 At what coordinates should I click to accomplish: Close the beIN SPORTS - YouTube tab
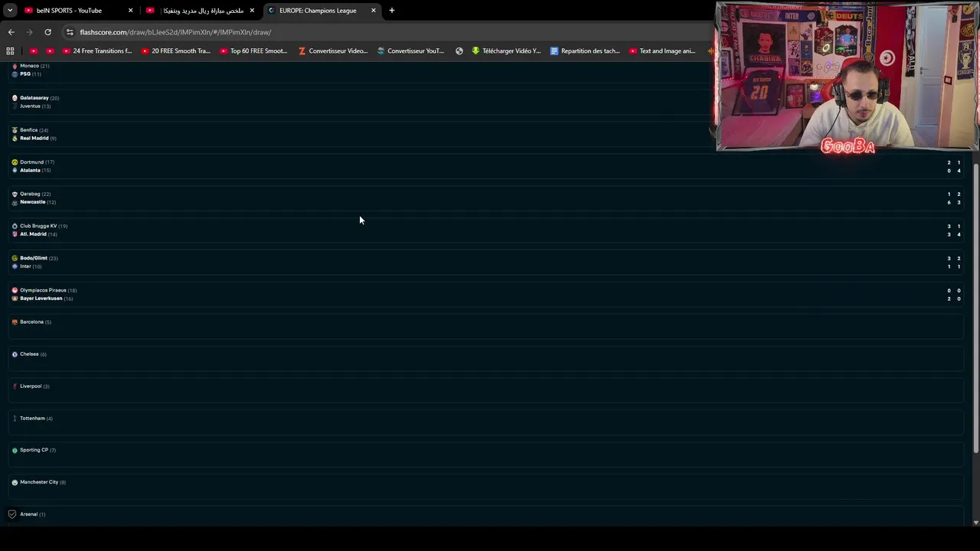[130, 11]
